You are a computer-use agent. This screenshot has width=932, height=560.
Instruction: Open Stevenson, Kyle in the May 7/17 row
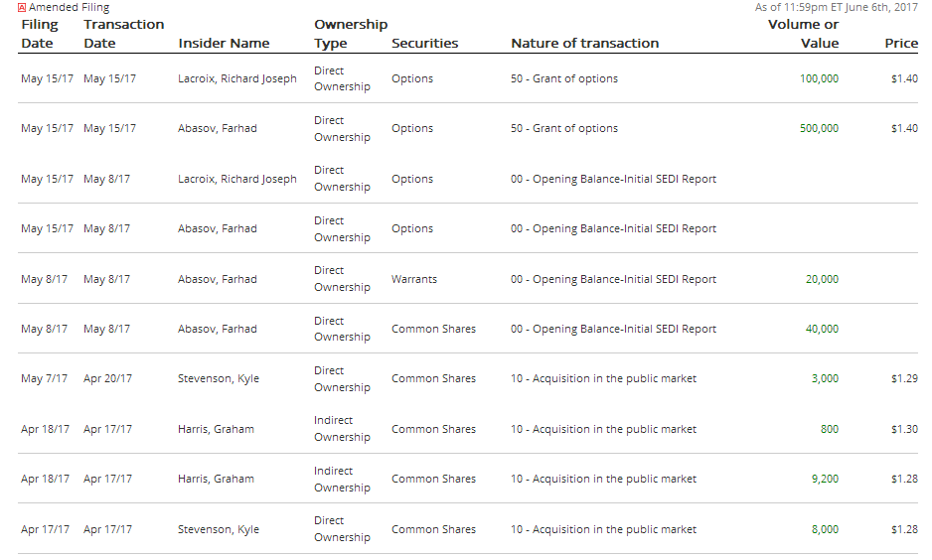(218, 378)
